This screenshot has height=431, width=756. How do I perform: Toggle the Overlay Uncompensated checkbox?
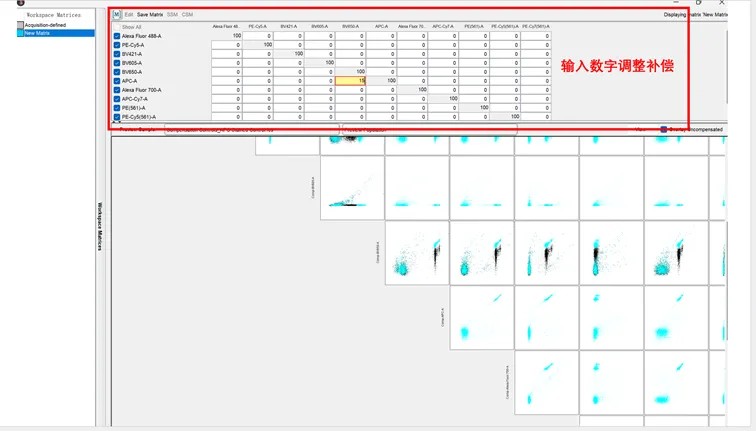pos(664,129)
